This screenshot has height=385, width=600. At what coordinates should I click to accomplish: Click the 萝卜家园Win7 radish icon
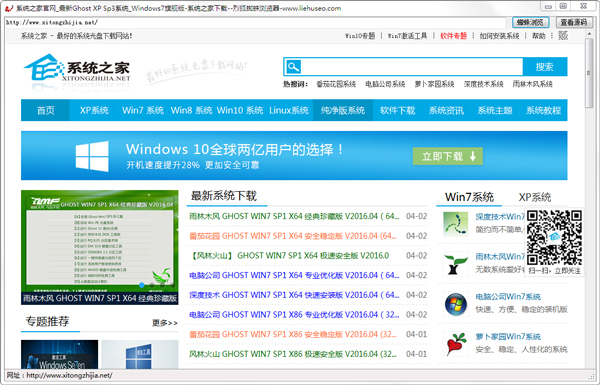[x=456, y=344]
